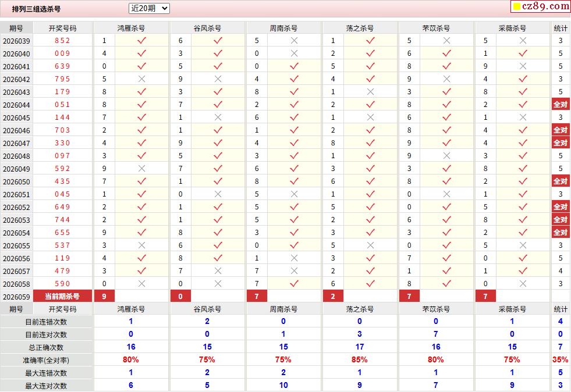Click period number 2026058 in first column
This screenshot has height=392, width=571.
click(16, 284)
